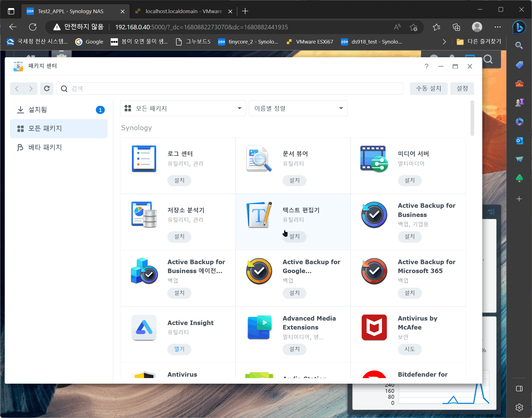The width and height of the screenshot is (532, 418).
Task: Click the Text Editor (텍스트 편집기) icon
Action: [x=259, y=214]
